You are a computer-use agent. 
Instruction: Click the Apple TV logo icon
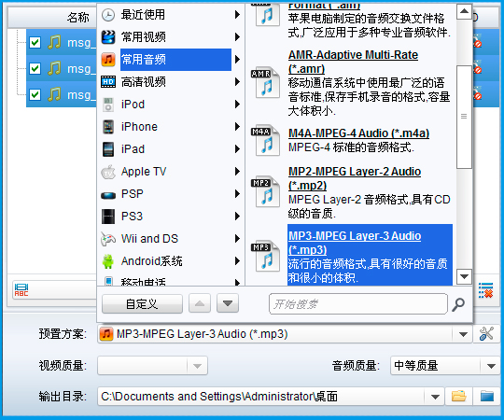pyautogui.click(x=108, y=172)
